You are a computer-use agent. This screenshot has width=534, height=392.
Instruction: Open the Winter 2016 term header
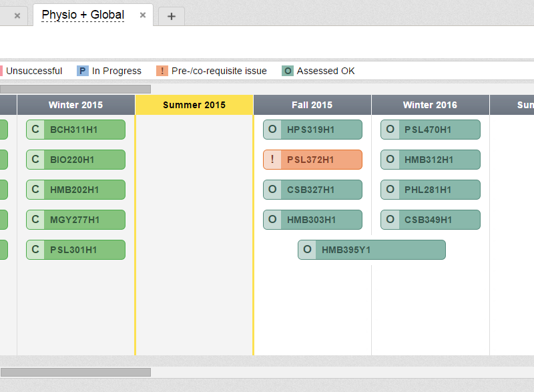[430, 105]
